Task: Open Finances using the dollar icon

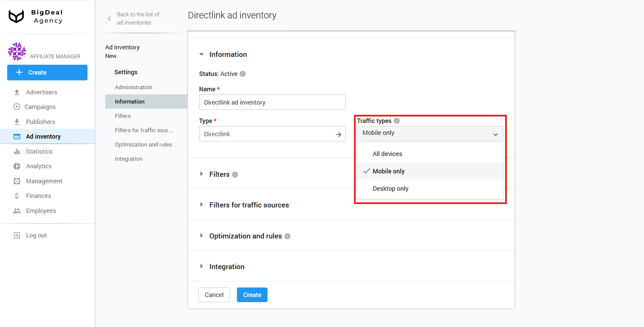Action: pyautogui.click(x=17, y=196)
